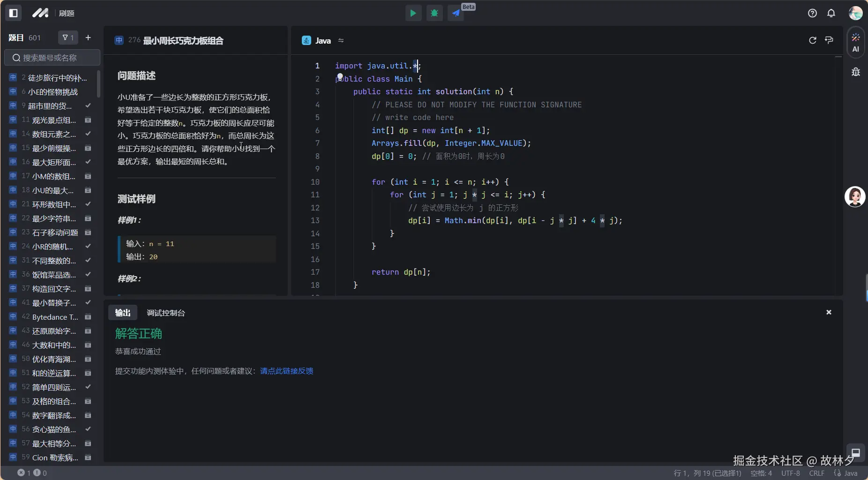The height and width of the screenshot is (480, 868).
Task: Click the add problem plus icon
Action: [x=88, y=37]
